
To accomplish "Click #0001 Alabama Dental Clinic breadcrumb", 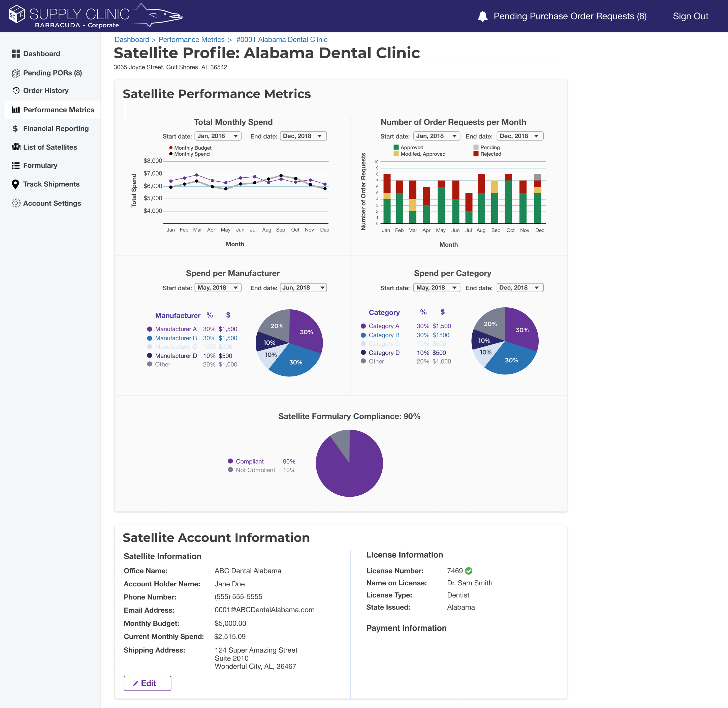I will point(282,39).
